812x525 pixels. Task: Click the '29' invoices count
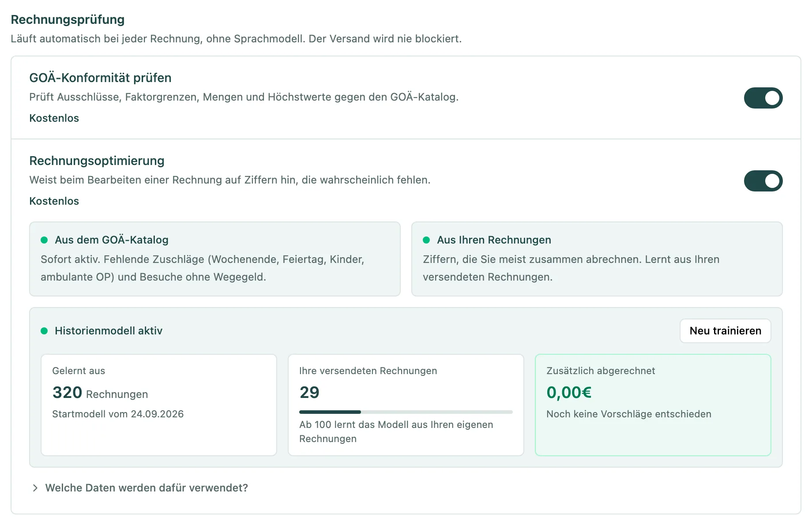point(309,393)
